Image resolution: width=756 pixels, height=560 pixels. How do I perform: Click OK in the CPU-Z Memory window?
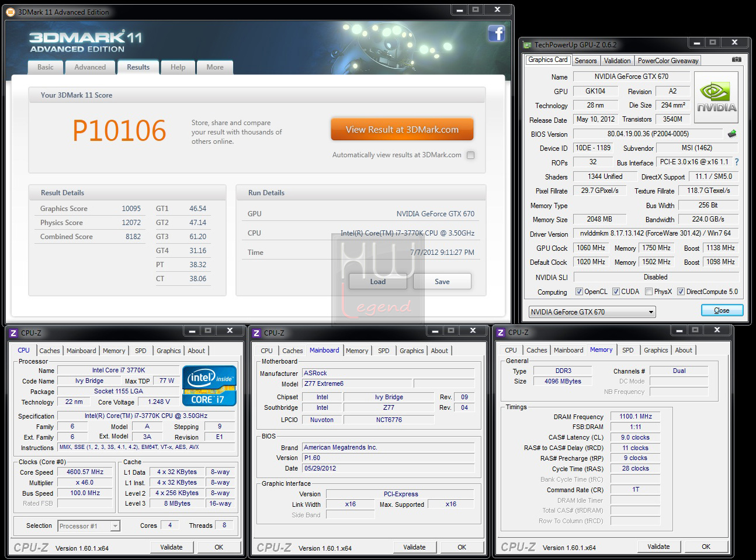point(706,547)
